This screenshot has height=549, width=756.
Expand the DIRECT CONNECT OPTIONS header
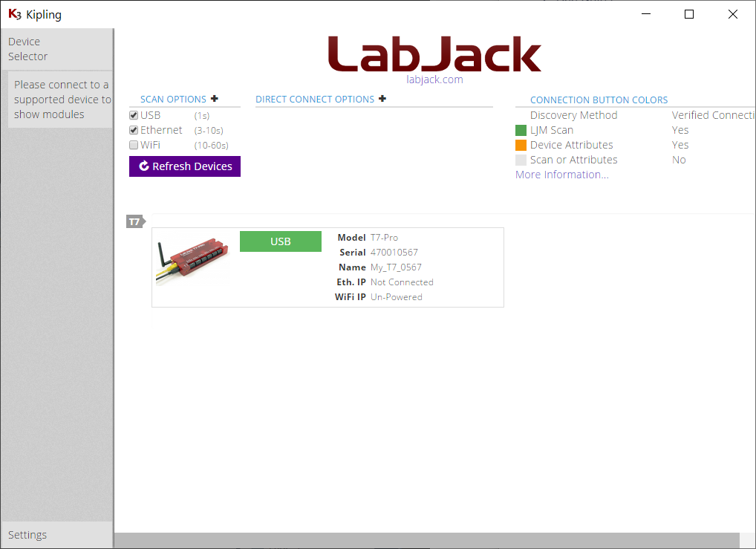coord(315,100)
